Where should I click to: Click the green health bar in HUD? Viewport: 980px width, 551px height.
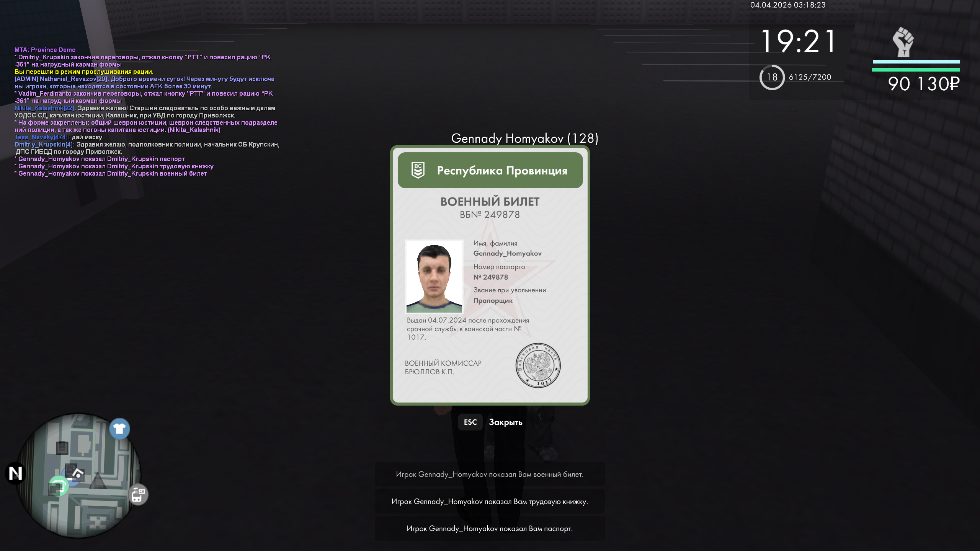pos(916,70)
